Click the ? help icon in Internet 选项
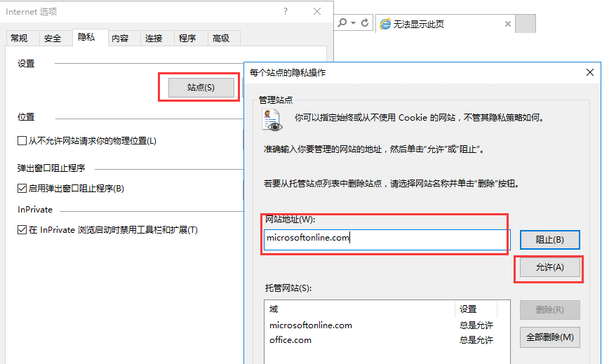This screenshot has width=602, height=364. (x=286, y=11)
